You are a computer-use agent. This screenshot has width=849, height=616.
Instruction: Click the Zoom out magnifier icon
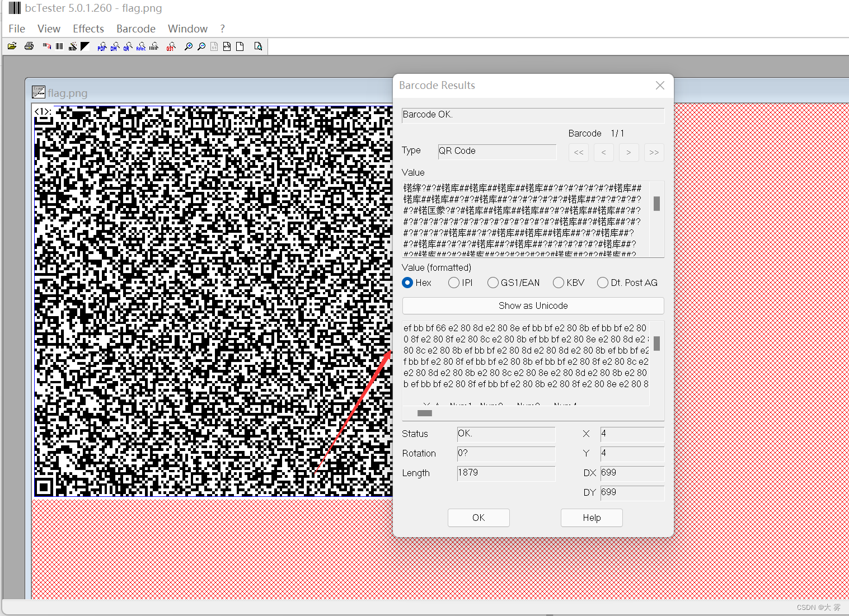201,46
